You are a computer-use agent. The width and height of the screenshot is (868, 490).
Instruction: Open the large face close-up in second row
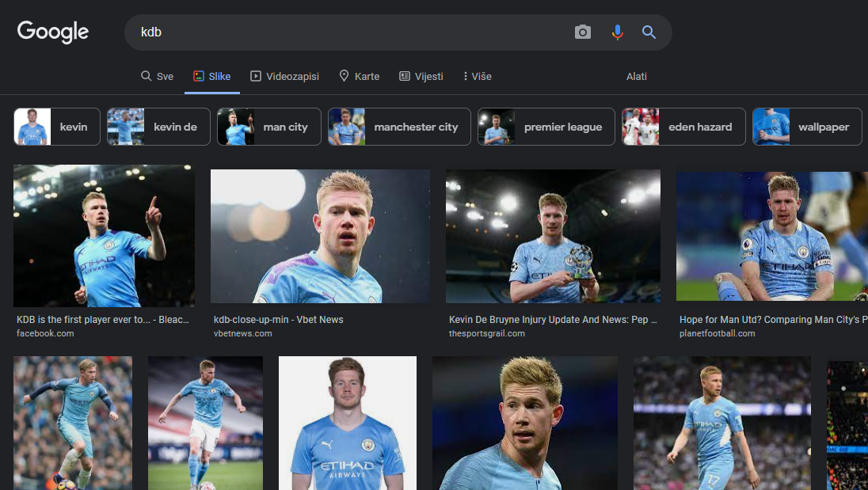point(525,423)
